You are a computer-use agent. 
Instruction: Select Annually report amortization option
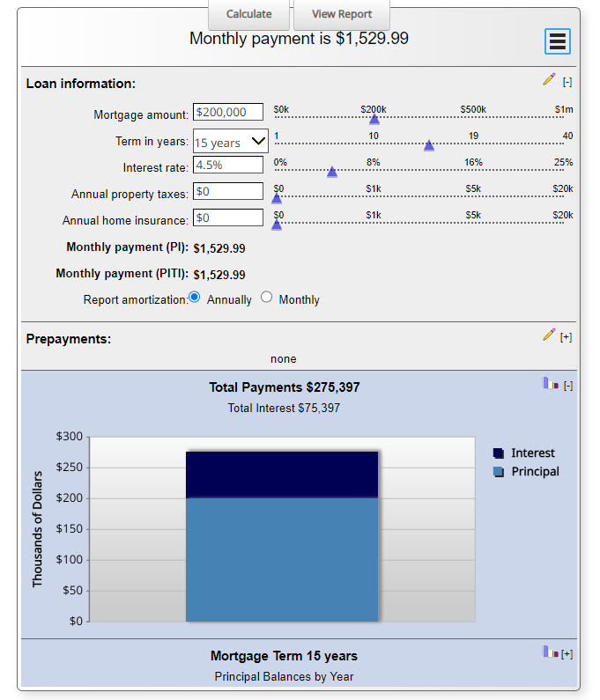pyautogui.click(x=196, y=298)
